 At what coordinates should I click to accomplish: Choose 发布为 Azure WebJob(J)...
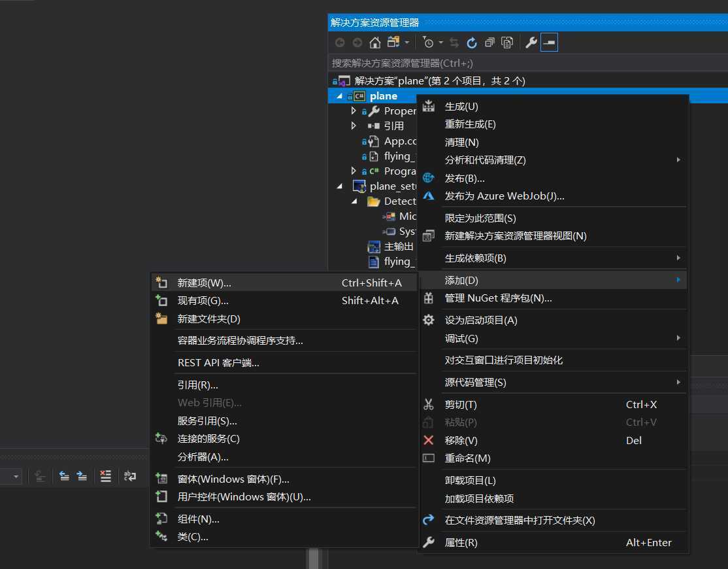(x=553, y=196)
